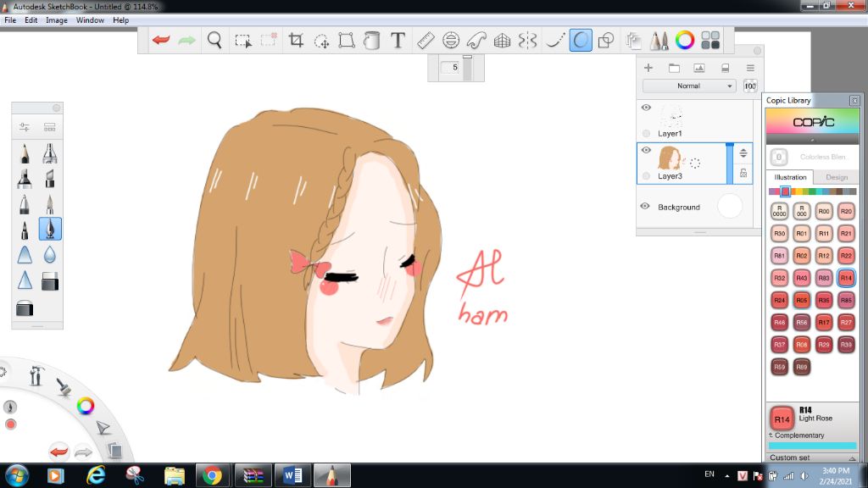Click the red Undo arrow in top toolbar

click(161, 40)
